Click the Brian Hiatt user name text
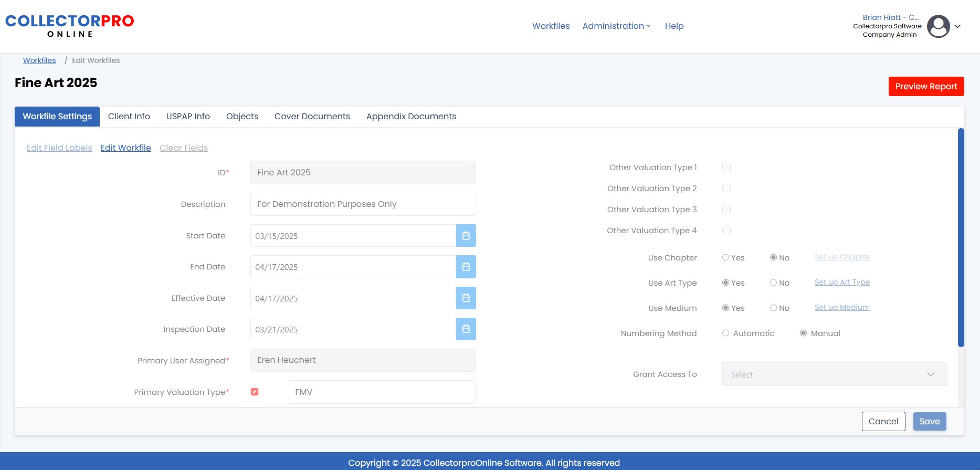The image size is (980, 470). pos(891,17)
